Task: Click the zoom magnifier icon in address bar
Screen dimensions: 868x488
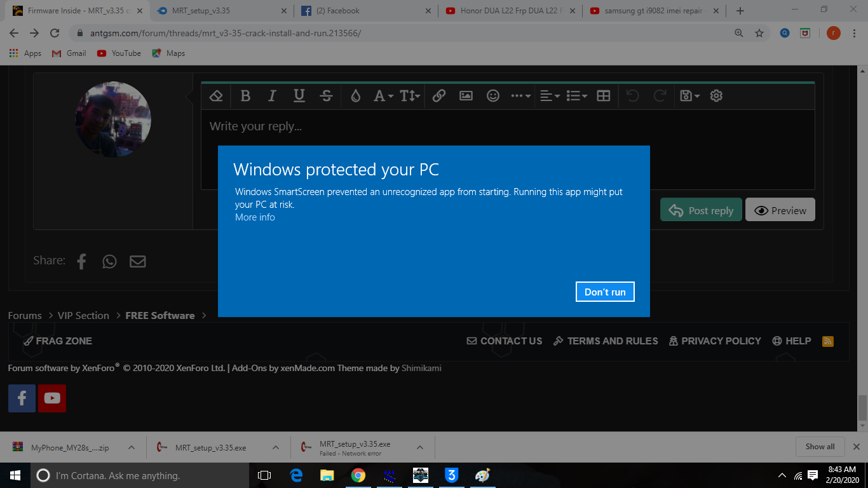Action: click(x=738, y=33)
